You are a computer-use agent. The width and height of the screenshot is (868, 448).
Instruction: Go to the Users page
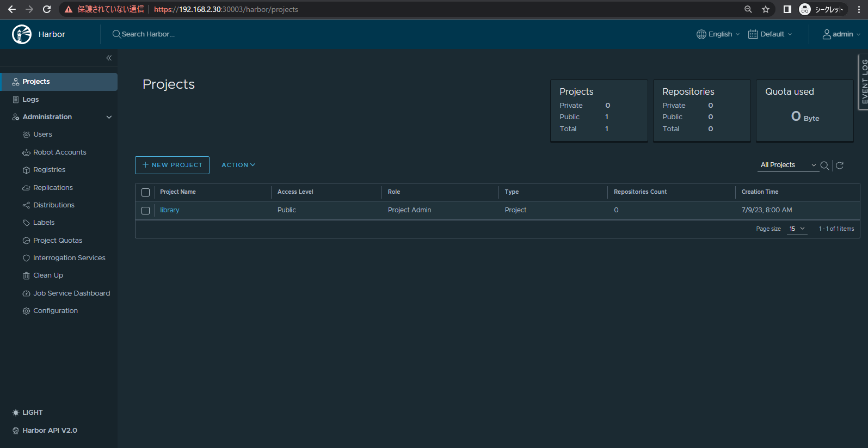(42, 134)
